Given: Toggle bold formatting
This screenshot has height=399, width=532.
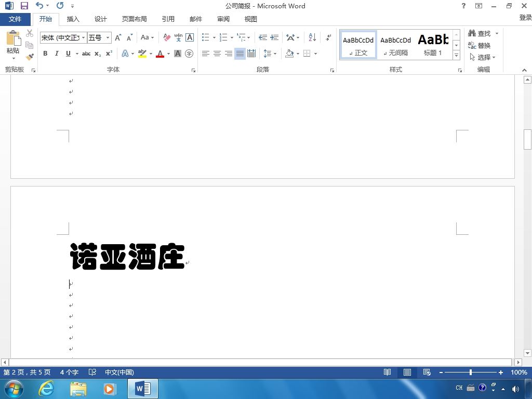Looking at the screenshot, I should [x=45, y=54].
